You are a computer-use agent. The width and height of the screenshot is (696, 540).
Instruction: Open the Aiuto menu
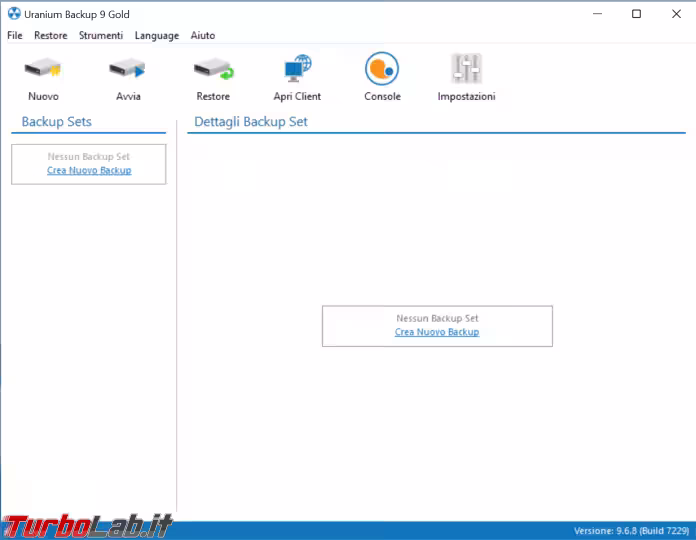pyautogui.click(x=203, y=35)
